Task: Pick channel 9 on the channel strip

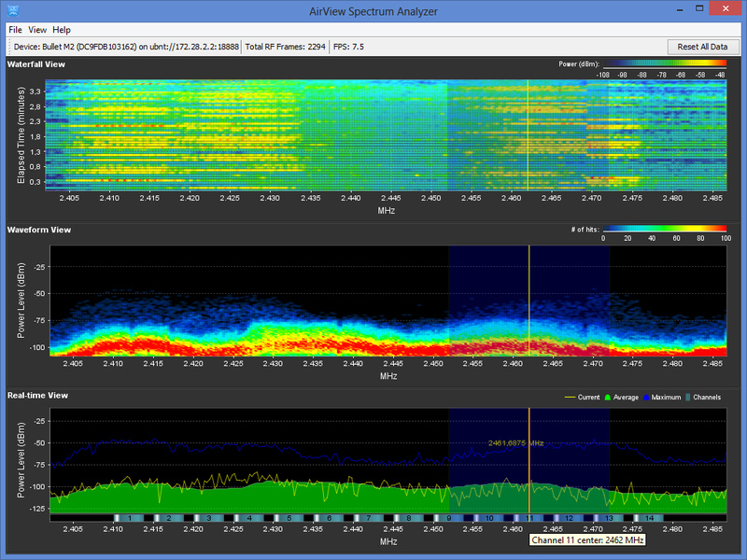Action: click(x=449, y=517)
